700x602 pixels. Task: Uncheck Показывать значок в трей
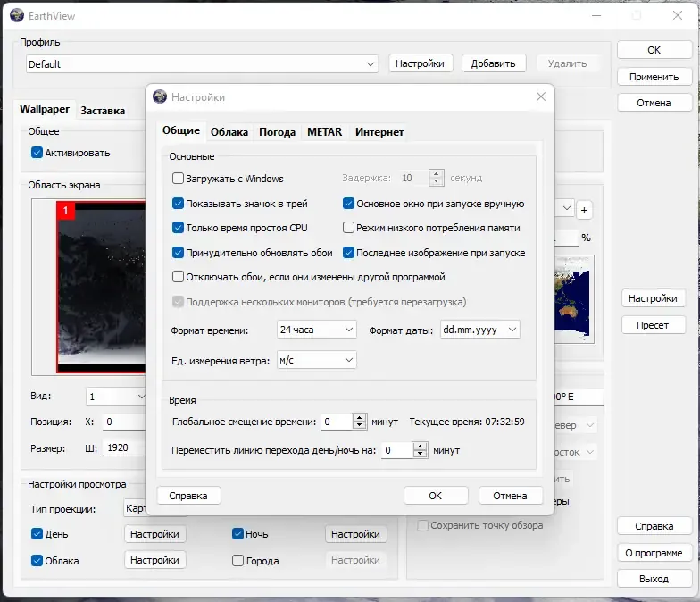click(x=178, y=204)
